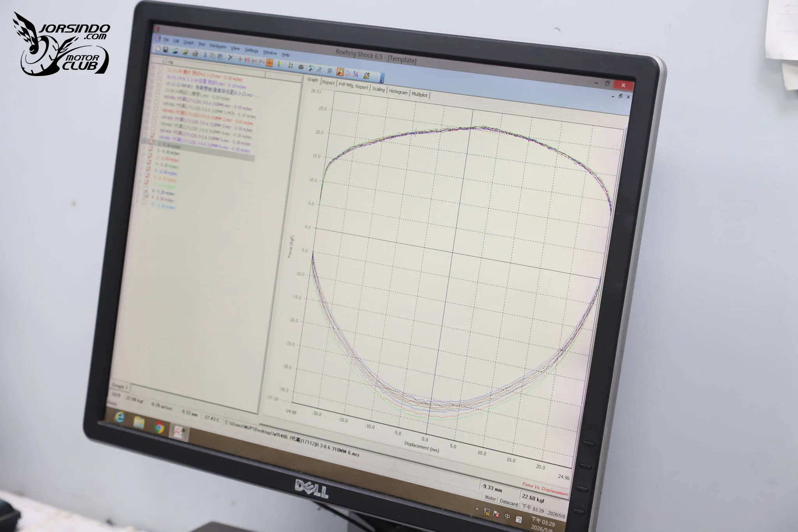Click the red diagonal line icon
The width and height of the screenshot is (798, 532).
click(x=348, y=73)
